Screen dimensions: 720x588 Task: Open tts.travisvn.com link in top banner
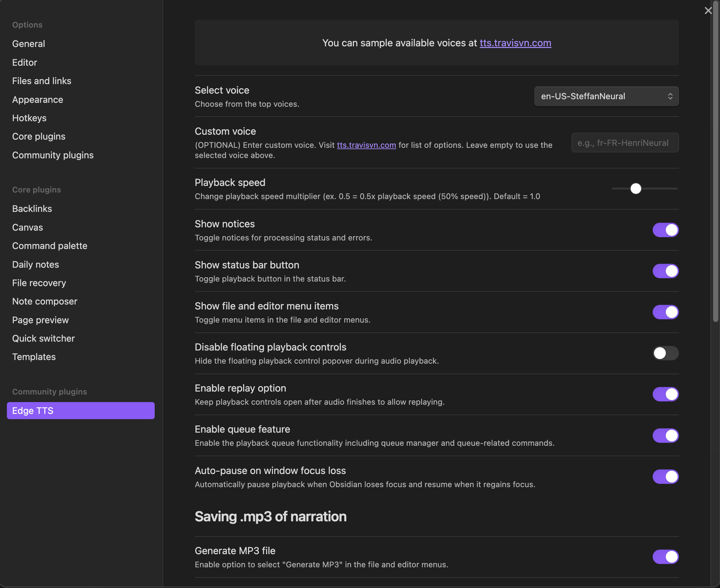[515, 43]
